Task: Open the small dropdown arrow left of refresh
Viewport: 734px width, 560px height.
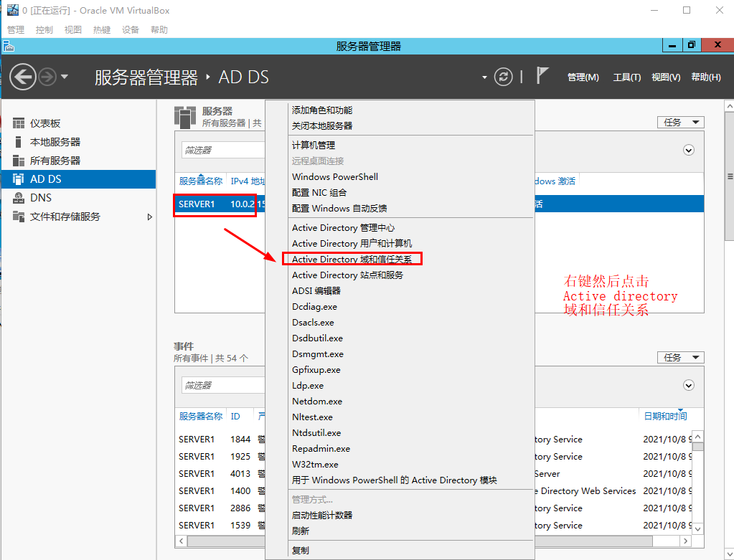Action: 484,77
